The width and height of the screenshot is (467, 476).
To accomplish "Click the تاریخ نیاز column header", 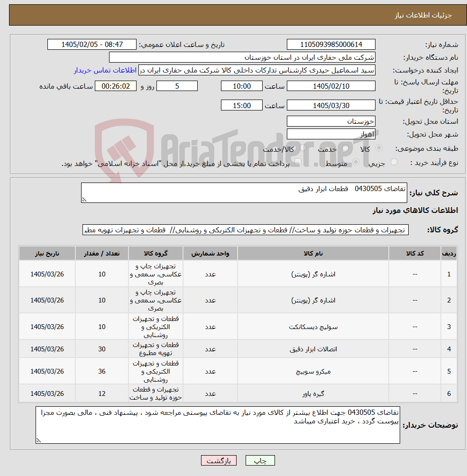I will click(47, 254).
